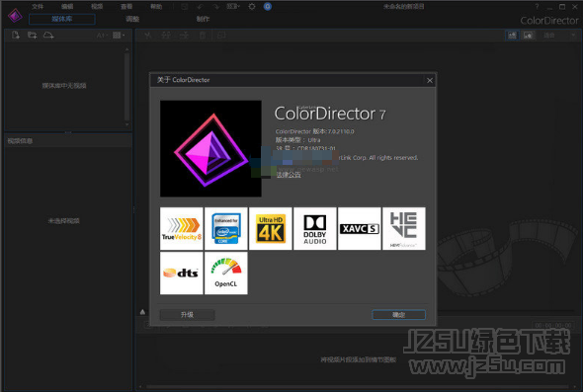Click the redo arrow icon

(216, 6)
